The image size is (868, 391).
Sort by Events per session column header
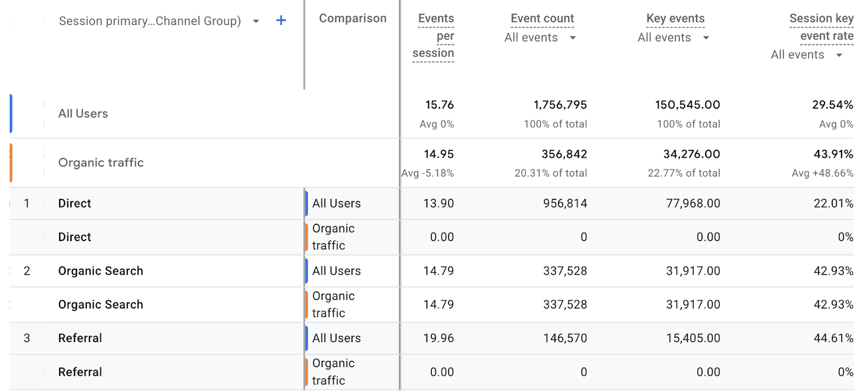433,36
